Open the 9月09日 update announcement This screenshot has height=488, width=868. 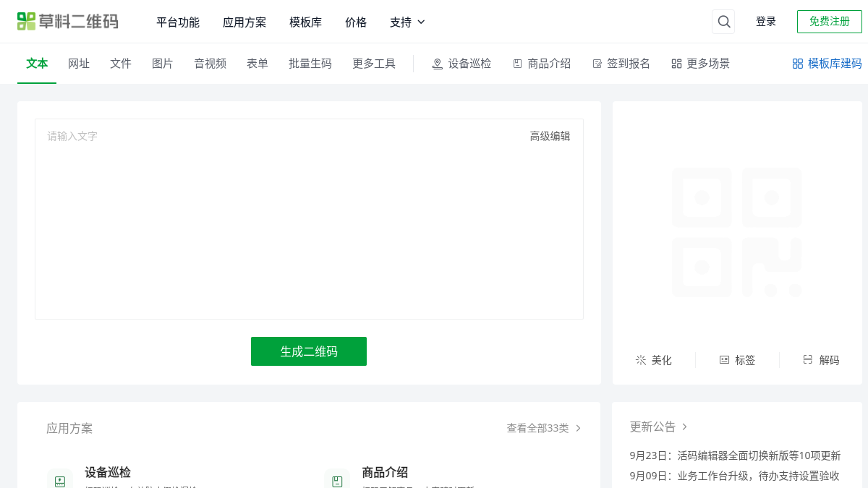click(735, 476)
